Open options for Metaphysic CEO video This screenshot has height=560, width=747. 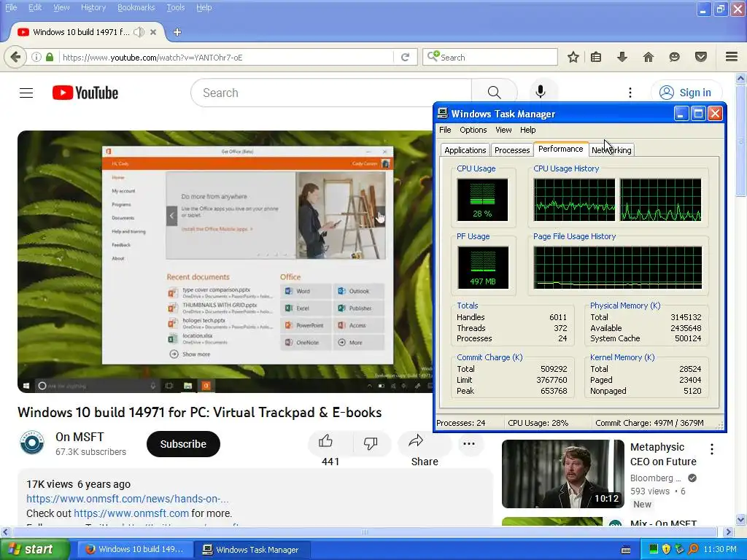pyautogui.click(x=712, y=448)
